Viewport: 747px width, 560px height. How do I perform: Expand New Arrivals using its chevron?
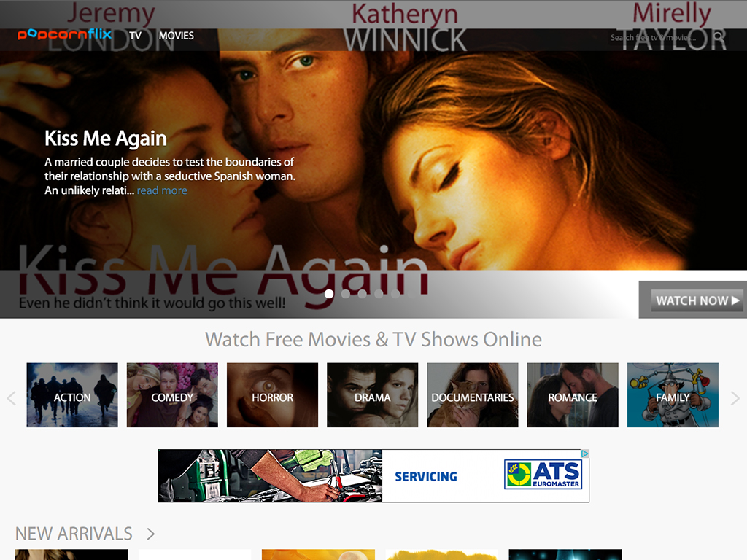(x=150, y=534)
